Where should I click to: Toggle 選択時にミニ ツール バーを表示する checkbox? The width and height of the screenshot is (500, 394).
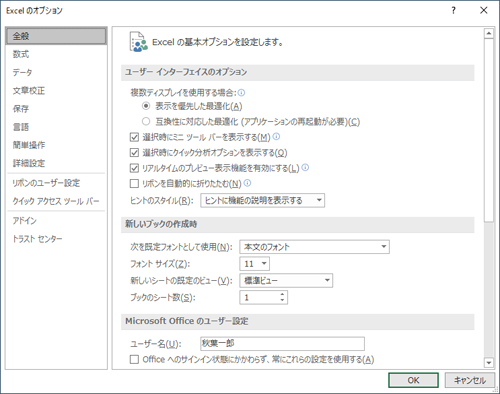pyautogui.click(x=134, y=137)
